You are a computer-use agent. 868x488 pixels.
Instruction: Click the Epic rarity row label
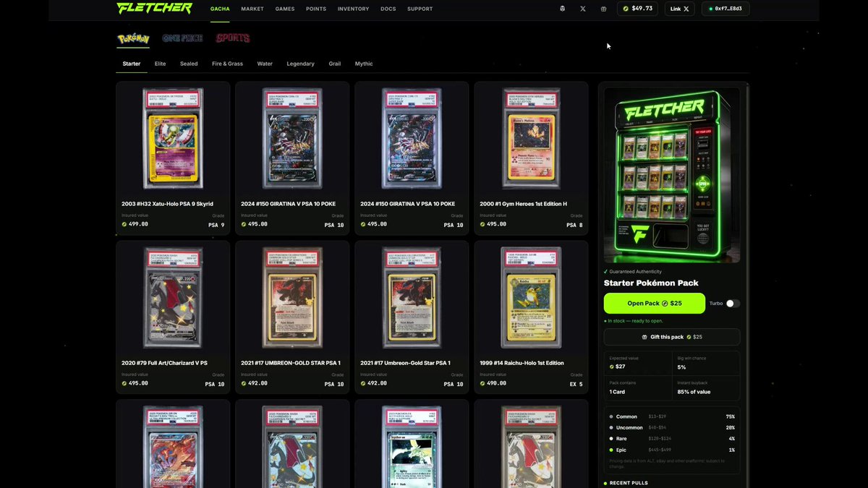pyautogui.click(x=623, y=450)
